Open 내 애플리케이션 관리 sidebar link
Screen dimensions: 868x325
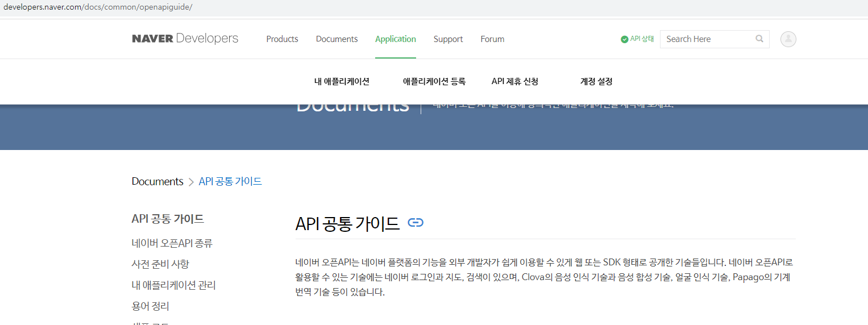(x=173, y=285)
